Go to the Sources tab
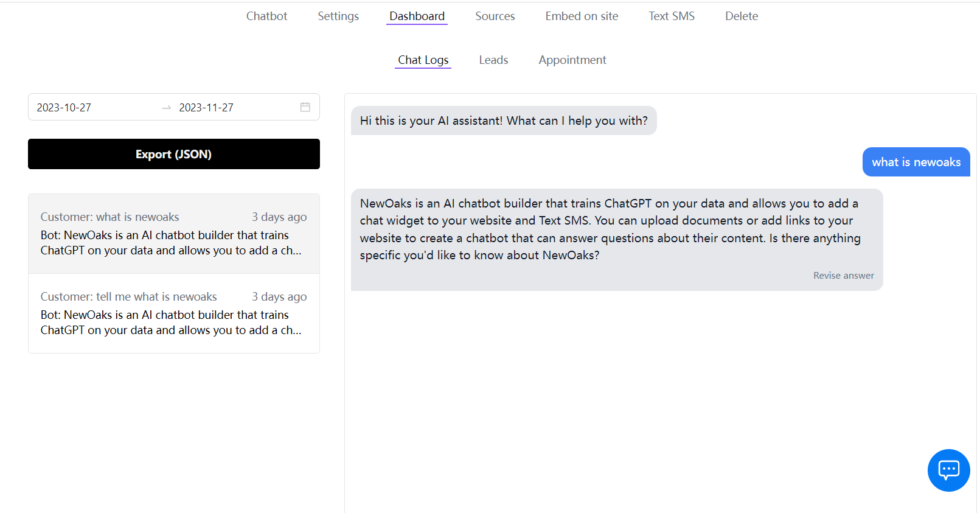The width and height of the screenshot is (980, 513). tap(495, 16)
